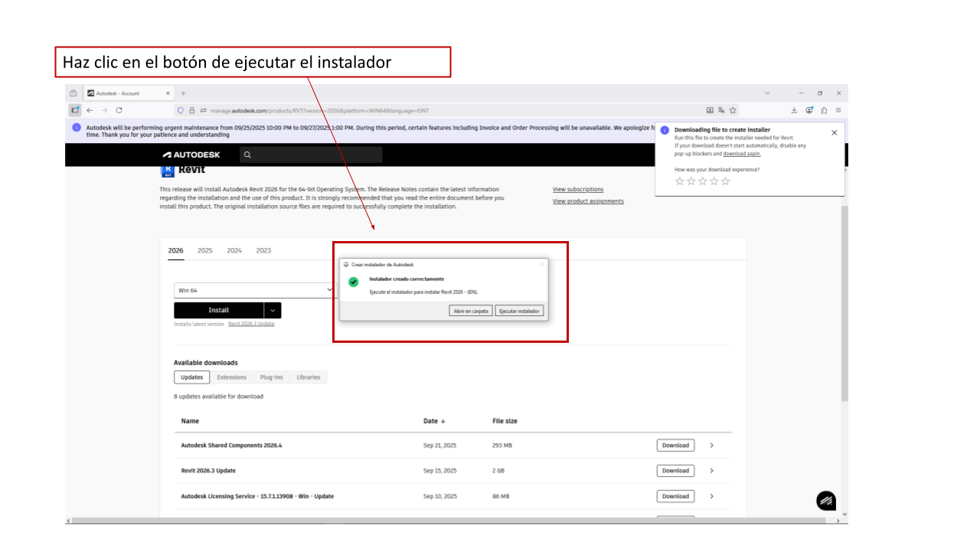Image resolution: width=980 pixels, height=551 pixels.
Task: Open the View product assignments link
Action: pos(588,201)
